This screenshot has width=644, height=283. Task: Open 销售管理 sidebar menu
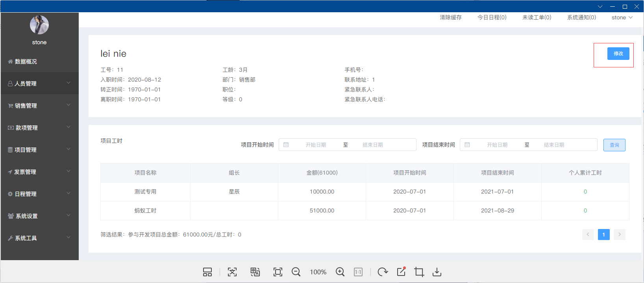coord(39,106)
